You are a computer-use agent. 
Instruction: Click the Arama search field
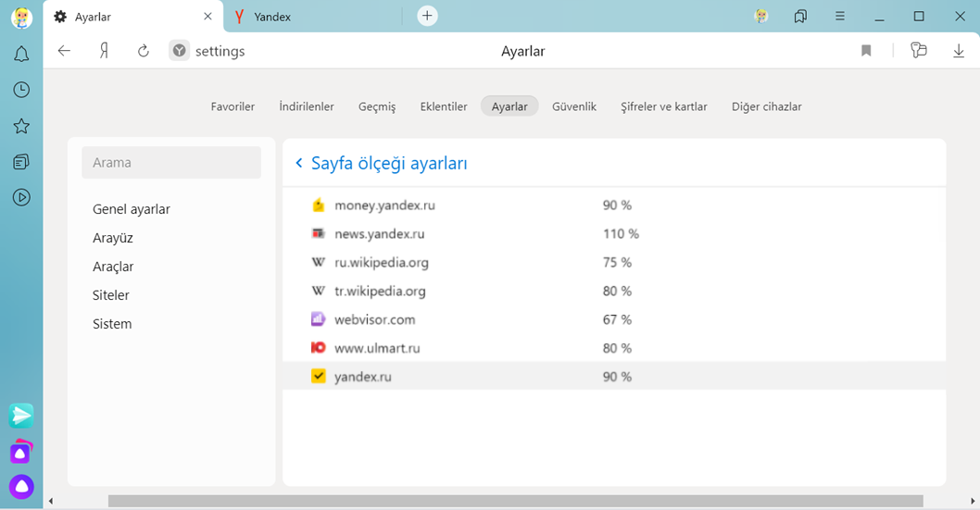[x=171, y=162]
